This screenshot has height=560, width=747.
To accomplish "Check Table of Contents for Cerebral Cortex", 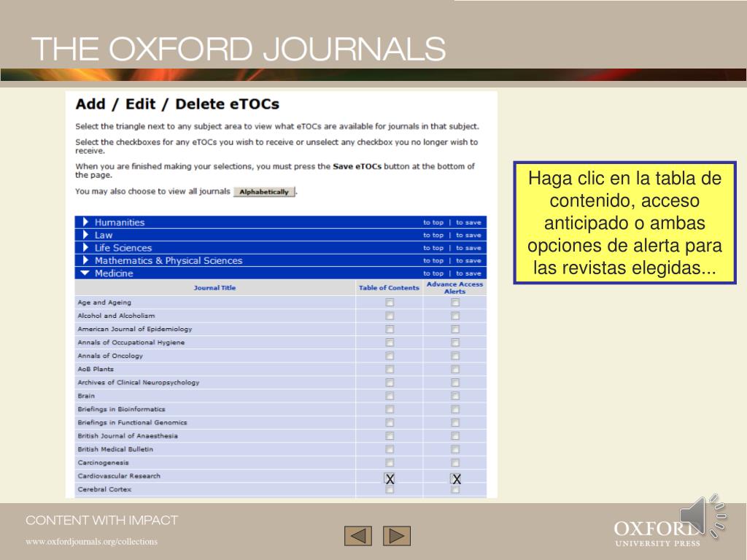I will 390,489.
